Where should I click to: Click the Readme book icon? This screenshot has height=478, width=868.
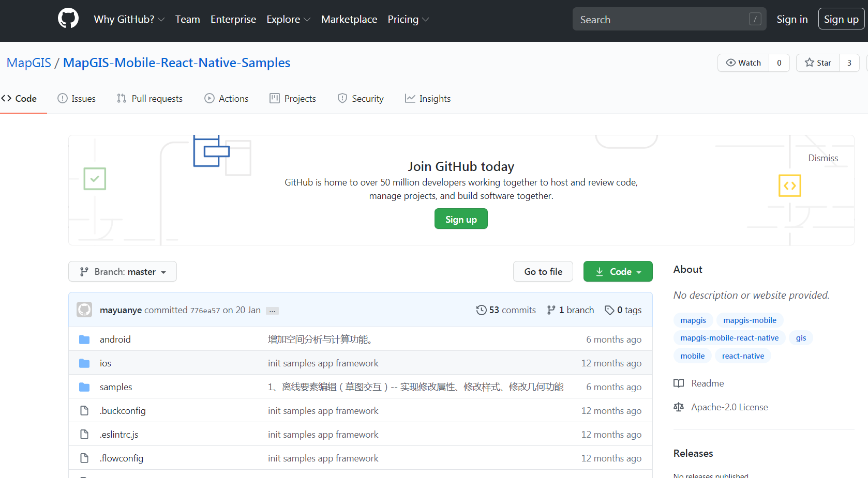click(x=679, y=383)
